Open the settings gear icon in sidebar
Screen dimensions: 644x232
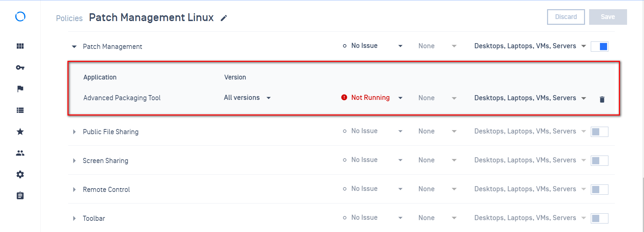coord(20,174)
